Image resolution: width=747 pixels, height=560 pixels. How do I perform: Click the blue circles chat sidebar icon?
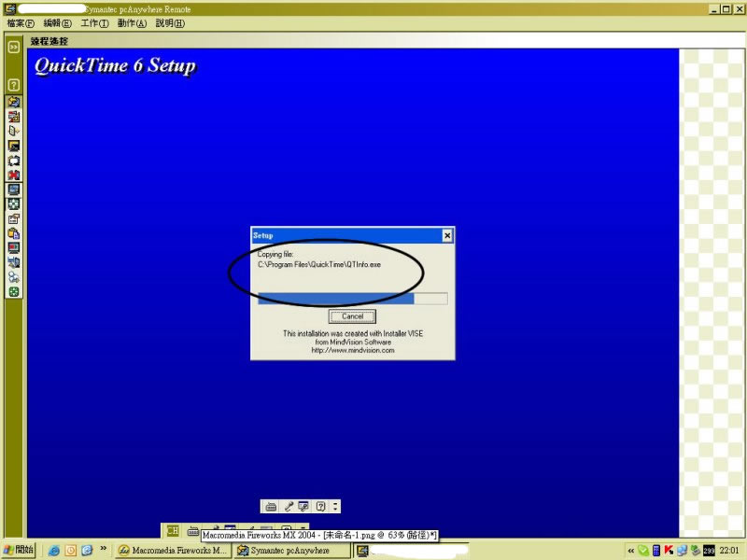14,277
